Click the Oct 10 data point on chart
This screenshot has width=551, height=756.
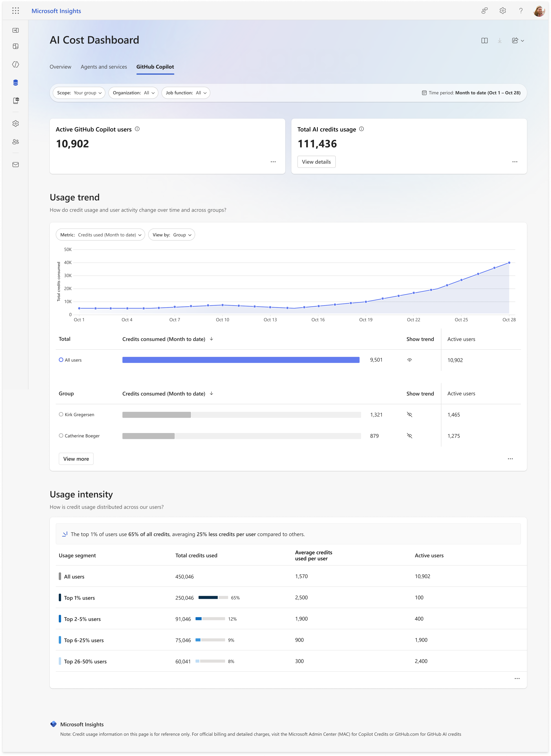coord(222,305)
